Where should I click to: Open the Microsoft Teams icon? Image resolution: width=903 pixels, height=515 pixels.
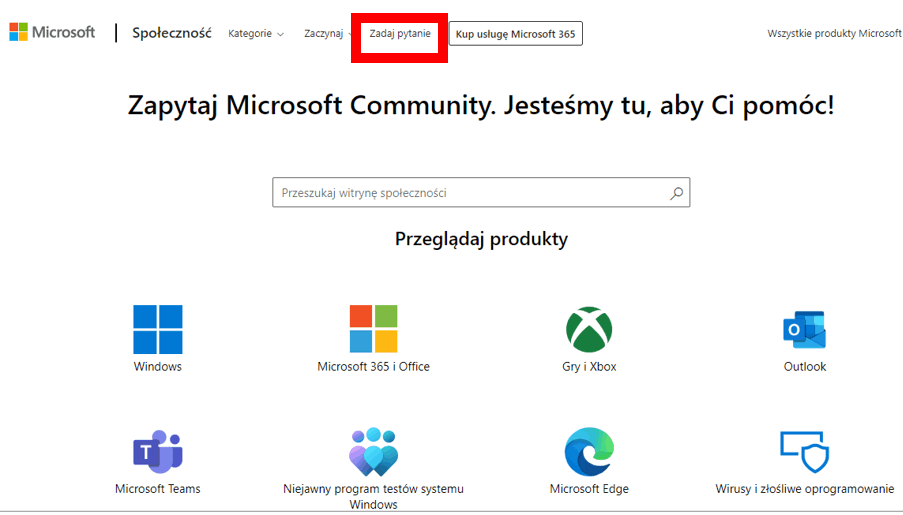pos(158,451)
